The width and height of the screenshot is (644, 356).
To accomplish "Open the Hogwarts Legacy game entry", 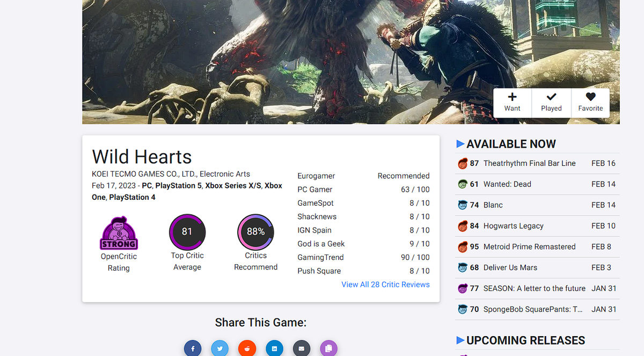I will tap(537, 226).
